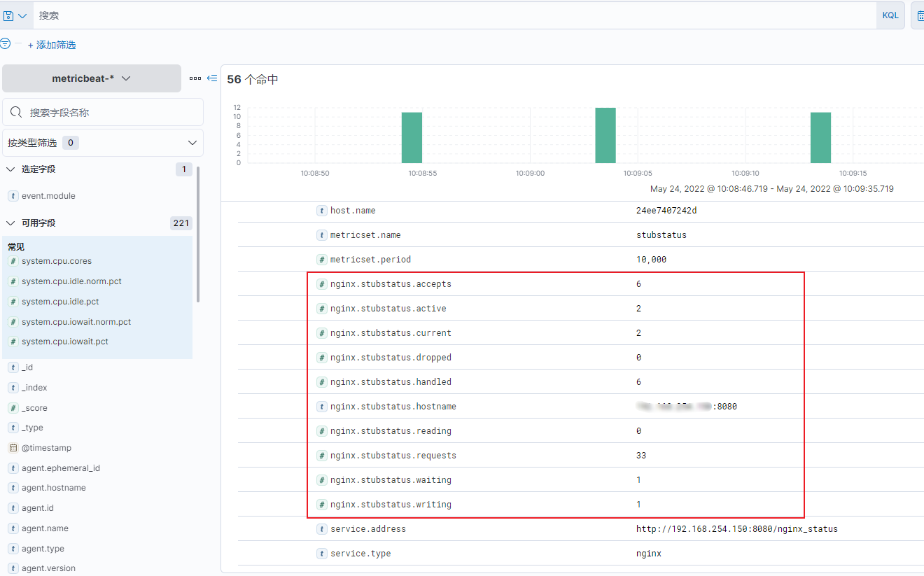Image resolution: width=924 pixels, height=576 pixels.
Task: Click the time range label under chart
Action: click(771, 189)
